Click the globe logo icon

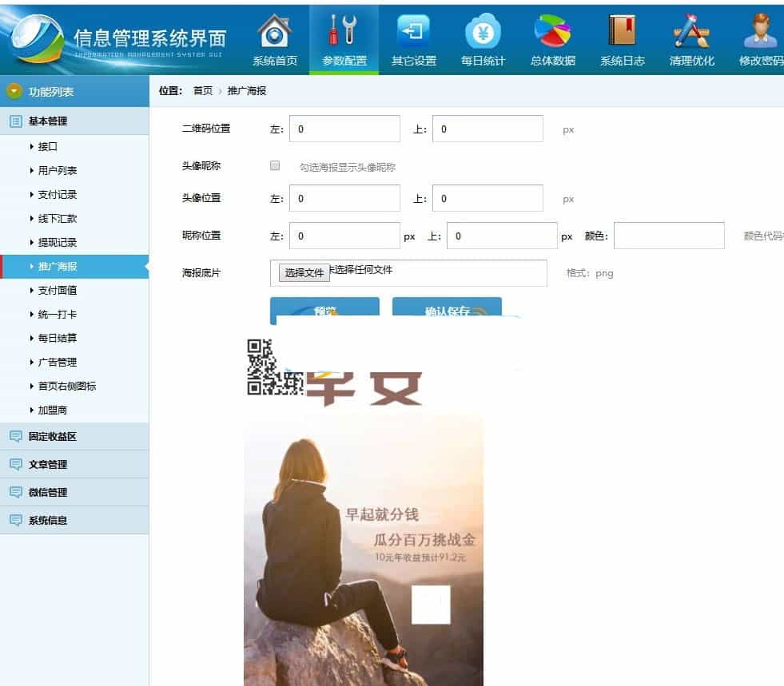tap(38, 38)
